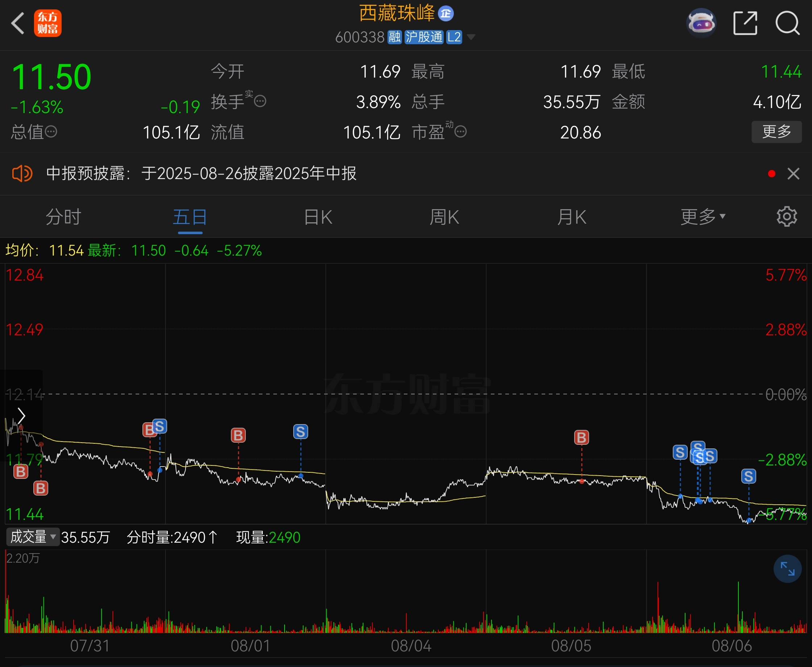Tap the fullscreen expand chart icon
812x667 pixels.
(x=787, y=569)
